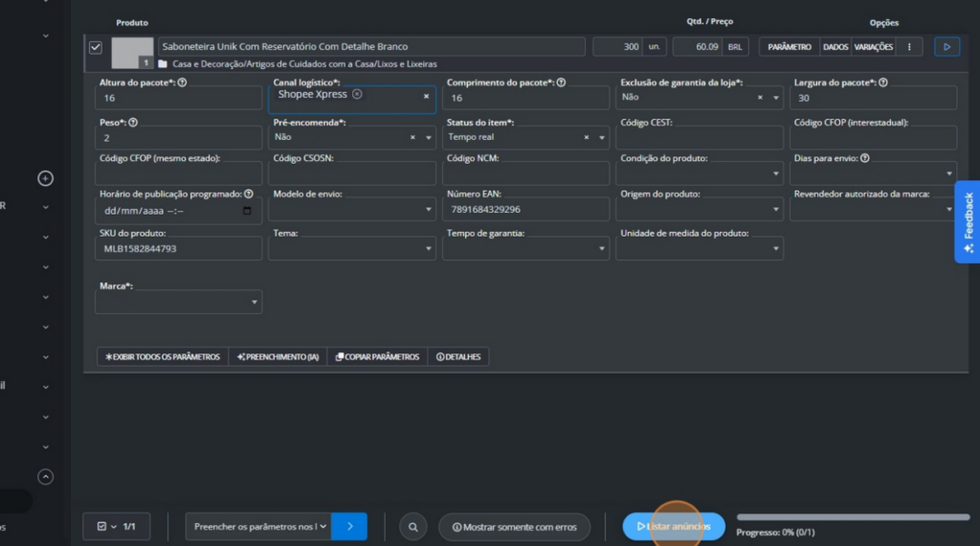Uncheck the Saboneteira Unik product checkbox
980x546 pixels.
[x=96, y=47]
